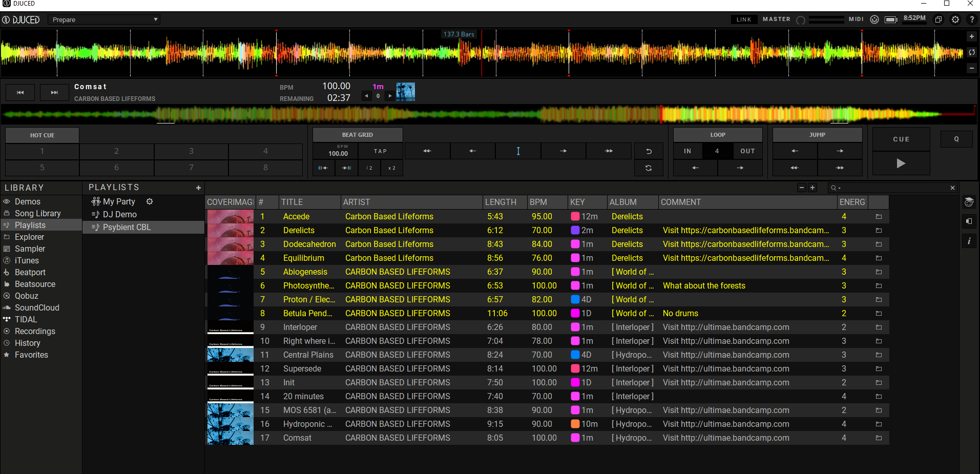Halve the beat grid BPM
980x474 pixels.
click(x=369, y=168)
